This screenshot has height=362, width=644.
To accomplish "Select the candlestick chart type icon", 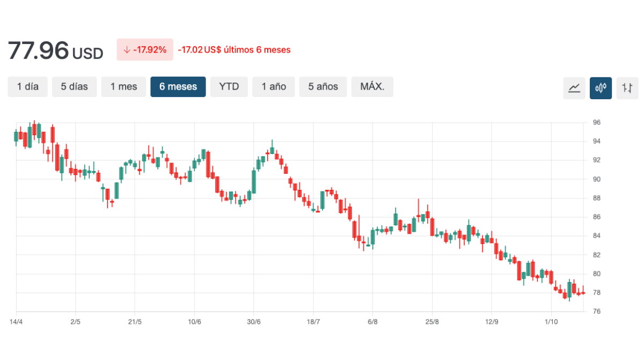I will coord(601,88).
